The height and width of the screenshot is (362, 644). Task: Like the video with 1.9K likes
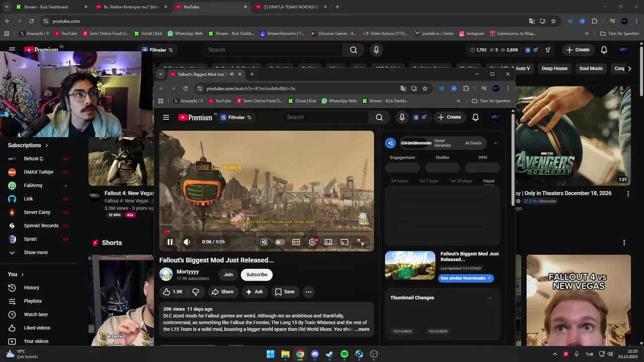point(173,292)
